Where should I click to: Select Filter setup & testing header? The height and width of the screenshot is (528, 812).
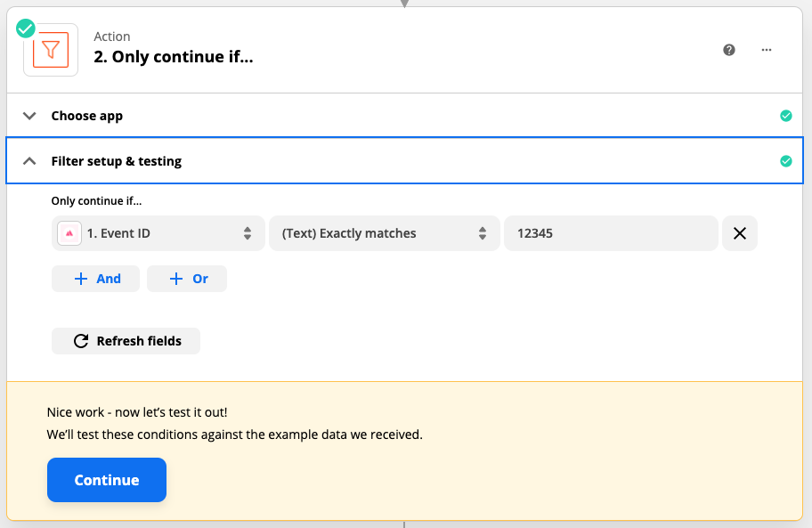404,160
